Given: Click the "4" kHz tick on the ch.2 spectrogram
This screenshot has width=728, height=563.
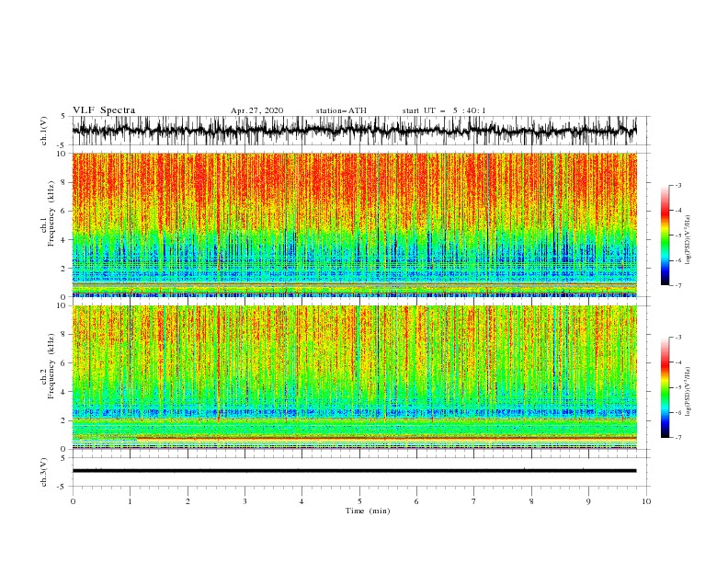Looking at the screenshot, I should pos(63,392).
